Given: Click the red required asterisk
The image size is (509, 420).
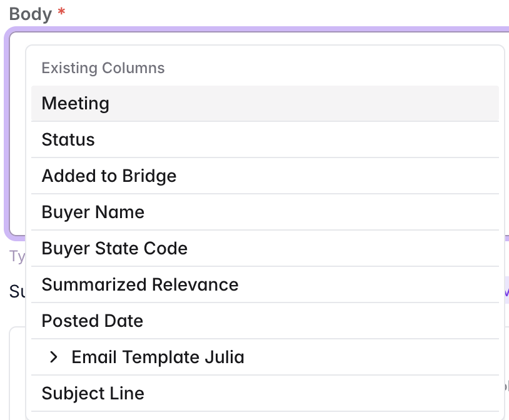Looking at the screenshot, I should click(61, 13).
